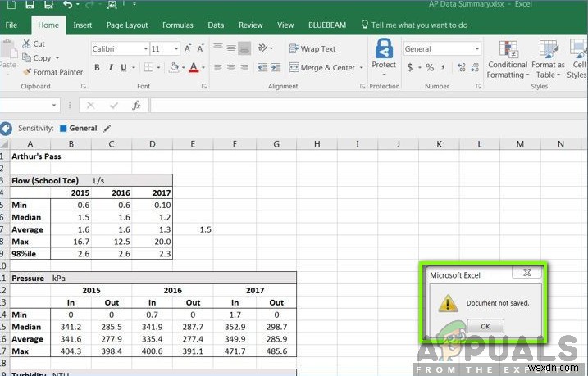The width and height of the screenshot is (588, 376).
Task: Open the Merge & Center dropdown arrow
Action: tap(362, 68)
